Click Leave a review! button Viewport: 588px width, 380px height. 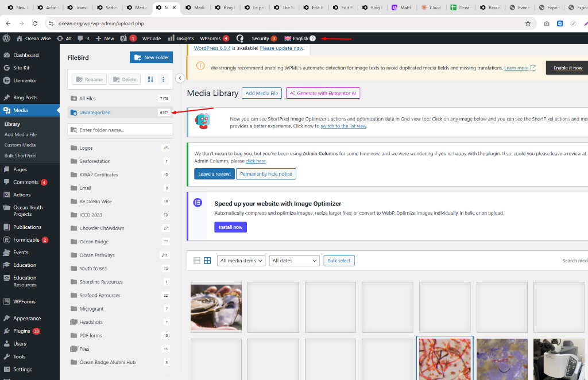point(215,174)
